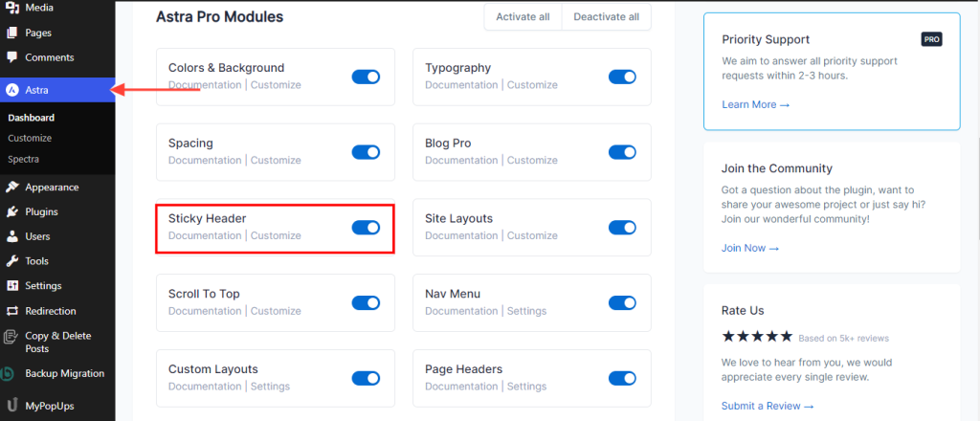Click the Pages sidebar icon
This screenshot has width=980, height=421.
11,33
